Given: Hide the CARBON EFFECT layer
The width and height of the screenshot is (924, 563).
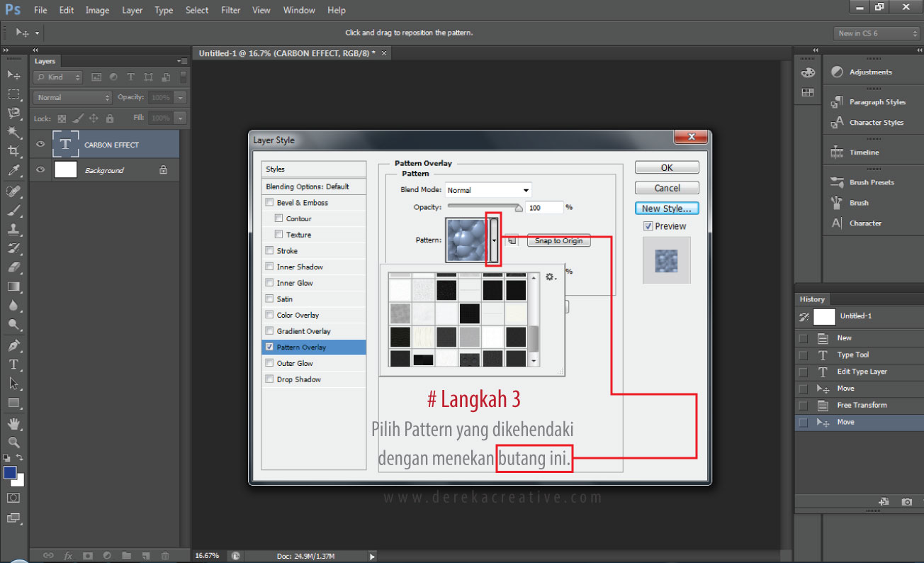Looking at the screenshot, I should (x=40, y=145).
